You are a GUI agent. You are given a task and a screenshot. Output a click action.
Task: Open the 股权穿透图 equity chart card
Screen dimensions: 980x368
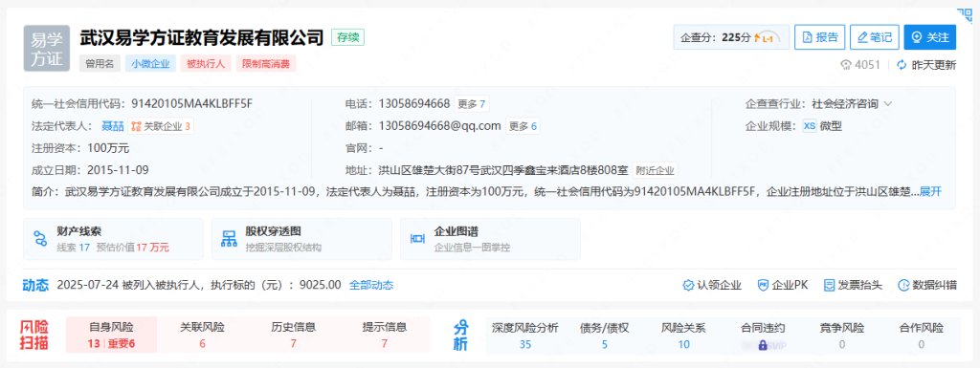click(x=301, y=239)
